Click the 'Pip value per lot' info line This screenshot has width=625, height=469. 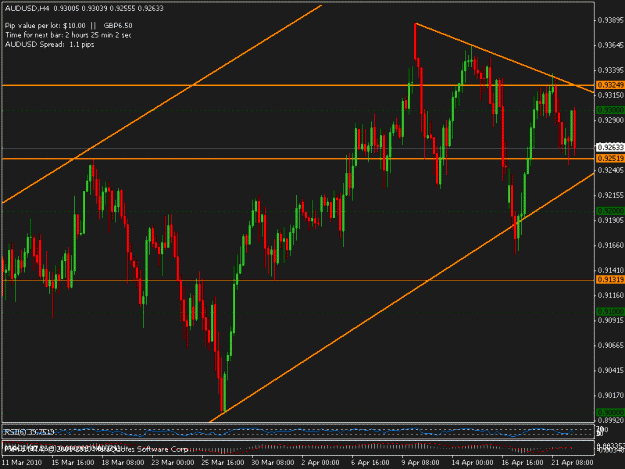(x=69, y=26)
